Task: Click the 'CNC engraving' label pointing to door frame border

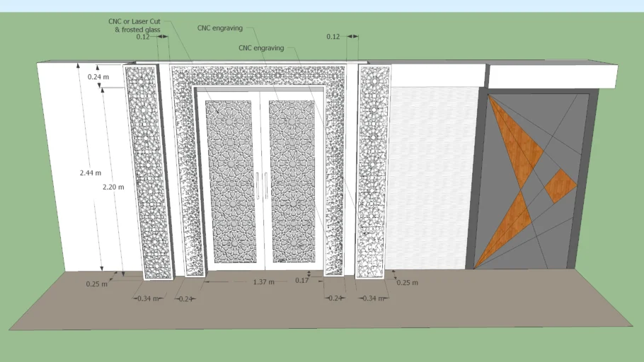Action: 261,48
